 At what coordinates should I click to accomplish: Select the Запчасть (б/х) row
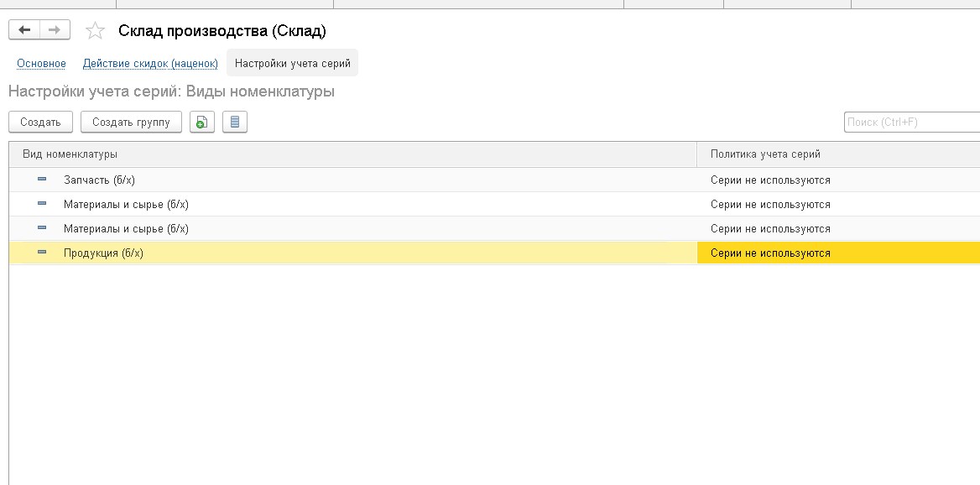tap(494, 180)
